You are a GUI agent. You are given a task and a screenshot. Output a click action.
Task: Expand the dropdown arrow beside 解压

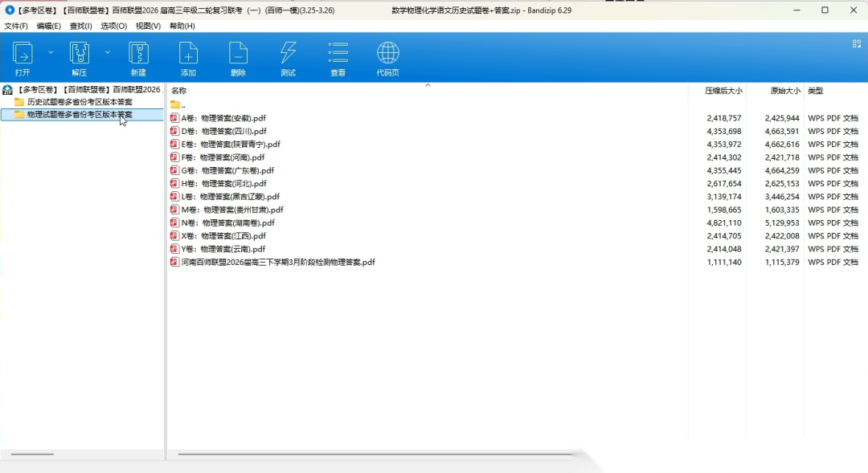click(x=107, y=52)
